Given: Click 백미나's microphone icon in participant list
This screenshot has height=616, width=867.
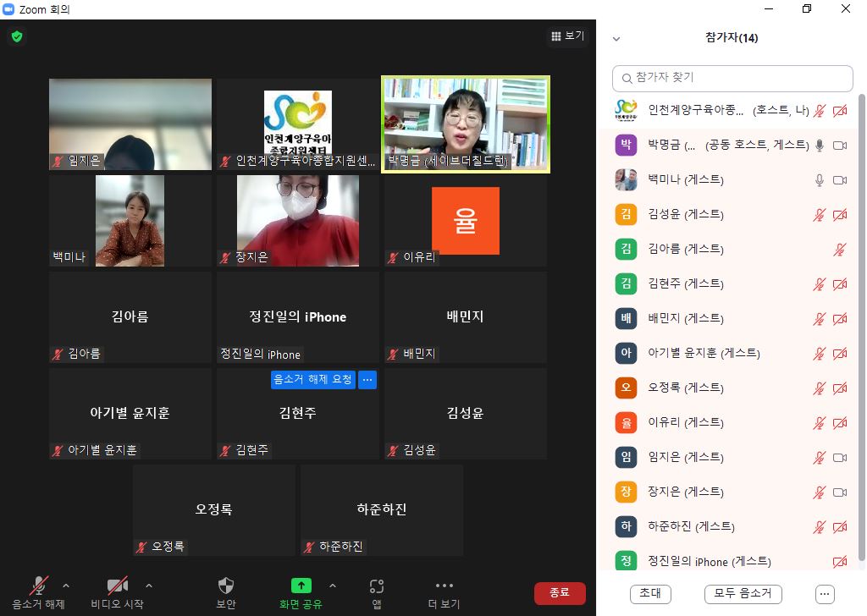Looking at the screenshot, I should (x=819, y=180).
